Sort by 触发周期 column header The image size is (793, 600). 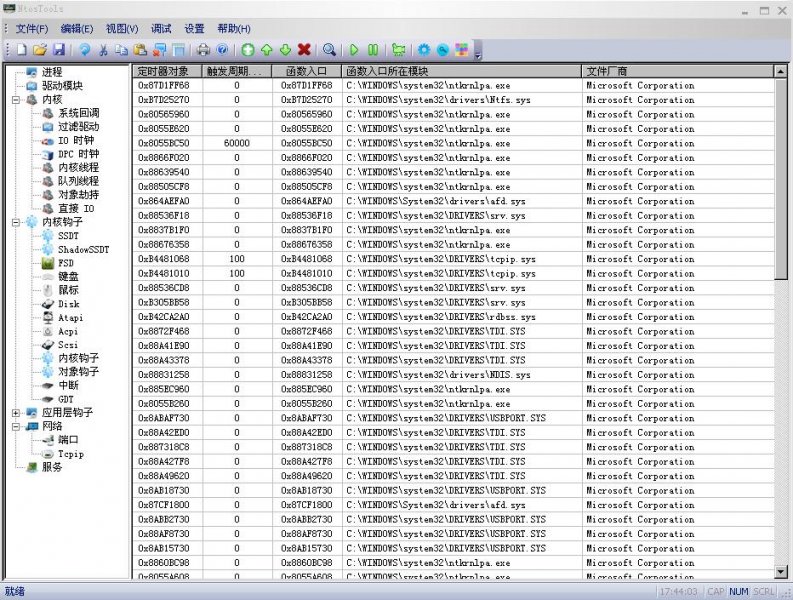click(x=237, y=71)
